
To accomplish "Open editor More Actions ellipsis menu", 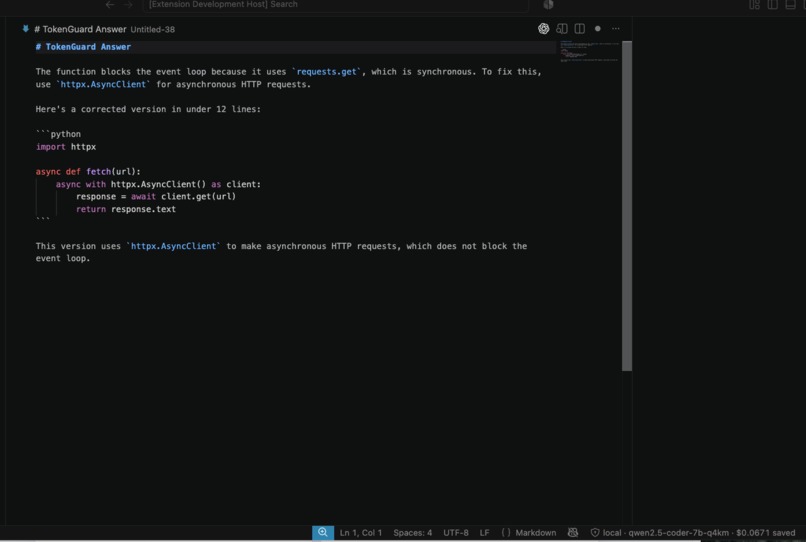I will (x=616, y=29).
